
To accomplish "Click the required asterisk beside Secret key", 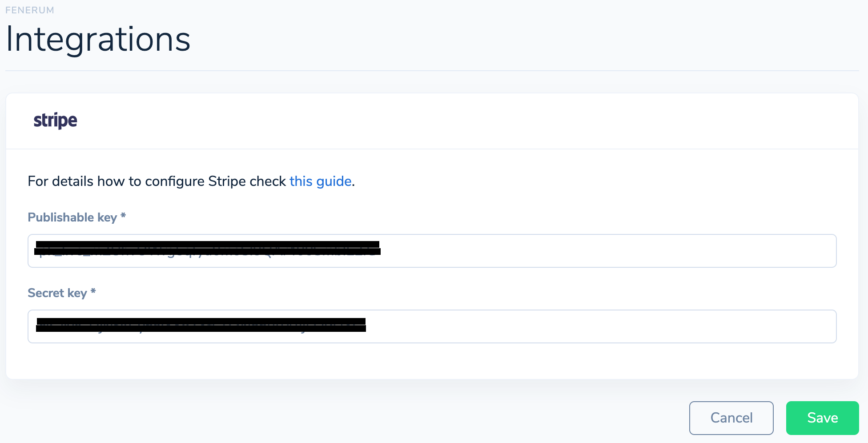I will point(93,291).
